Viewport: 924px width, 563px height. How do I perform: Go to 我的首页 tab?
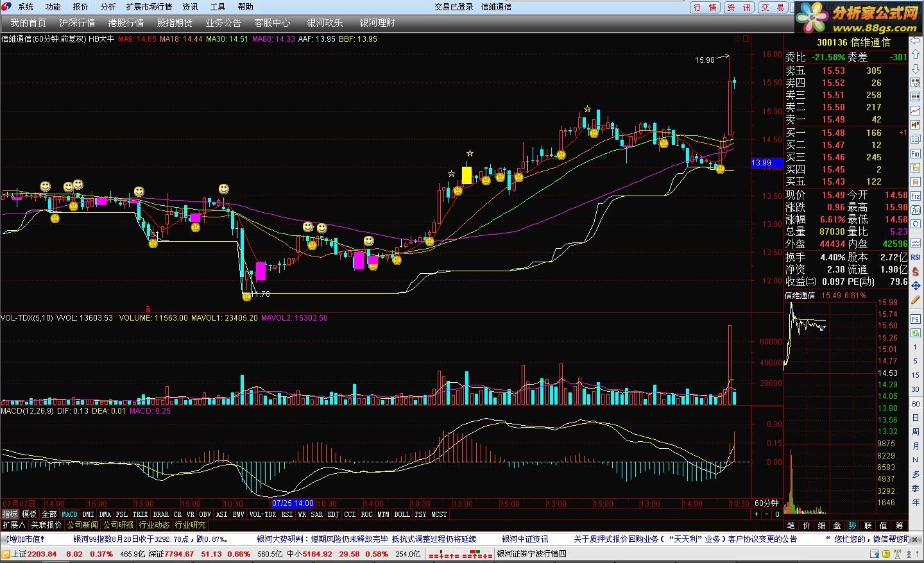(x=28, y=23)
